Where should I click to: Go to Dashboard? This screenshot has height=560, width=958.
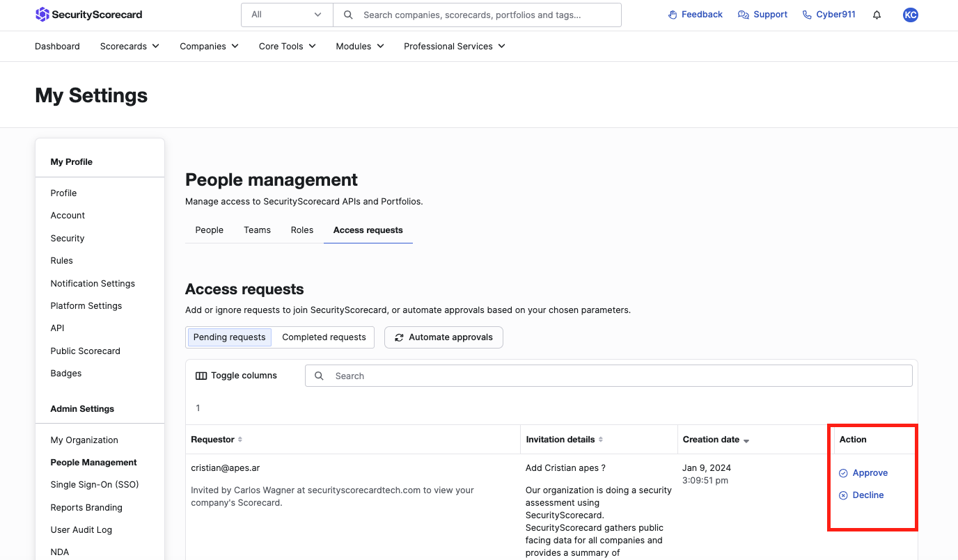[57, 46]
